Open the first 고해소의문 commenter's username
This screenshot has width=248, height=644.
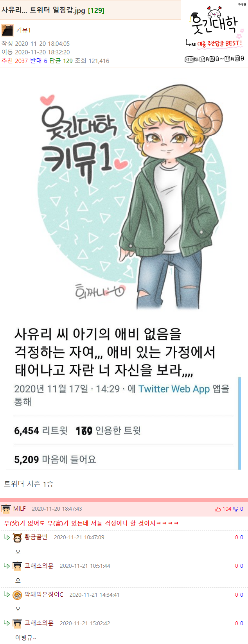click(39, 566)
